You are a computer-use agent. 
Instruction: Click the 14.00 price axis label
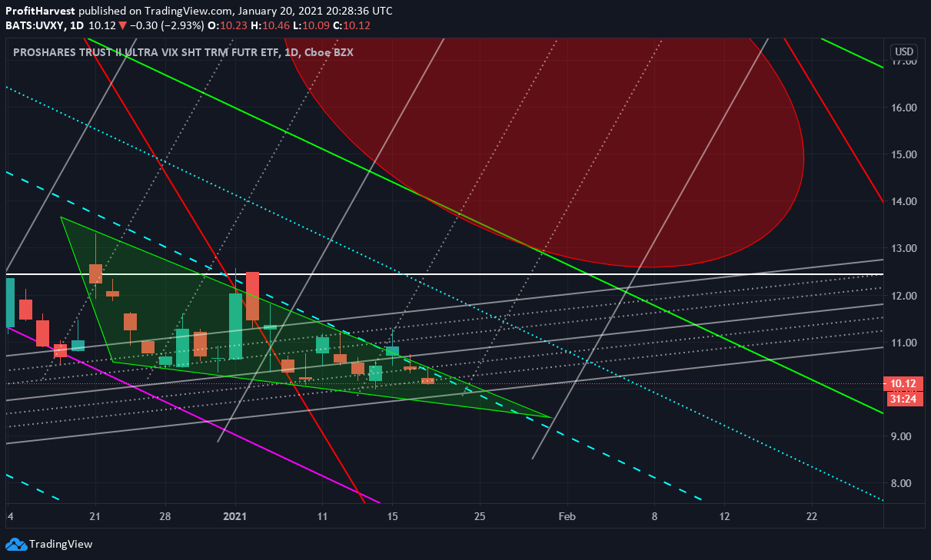903,201
